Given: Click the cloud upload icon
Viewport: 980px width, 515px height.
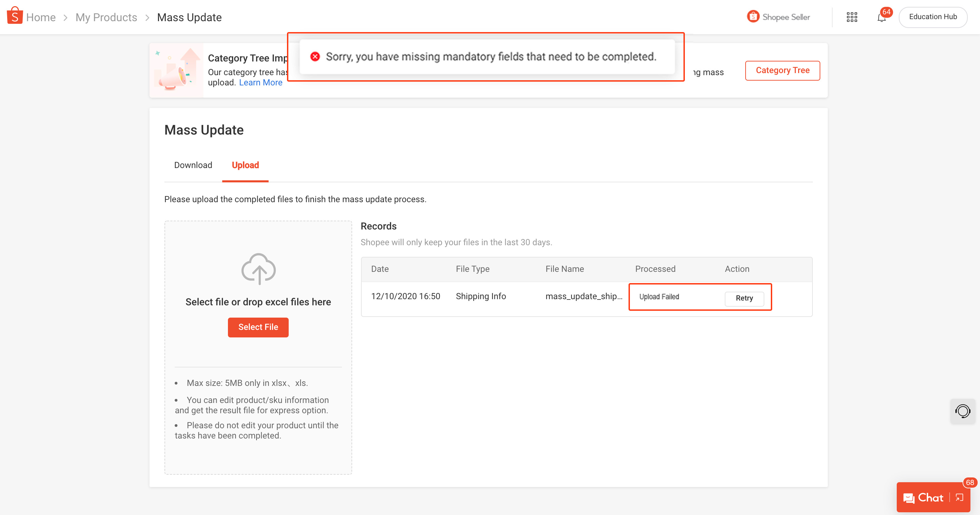Looking at the screenshot, I should [258, 269].
